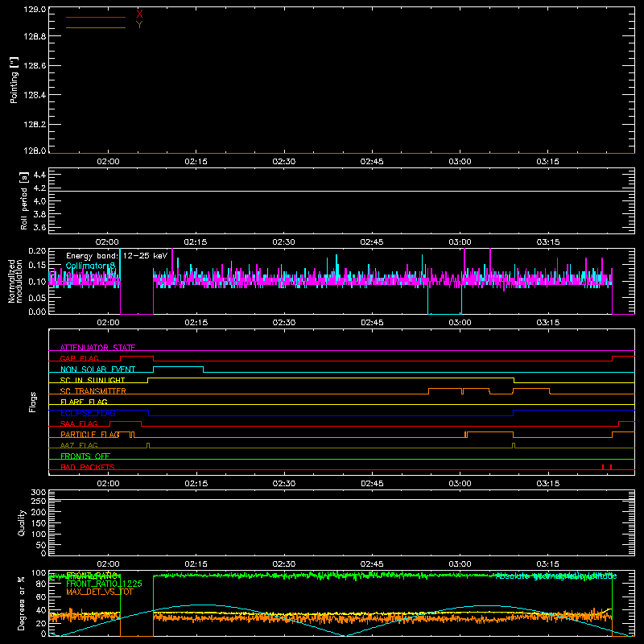Click the ATTENUATOR_STATE flag label

point(97,348)
